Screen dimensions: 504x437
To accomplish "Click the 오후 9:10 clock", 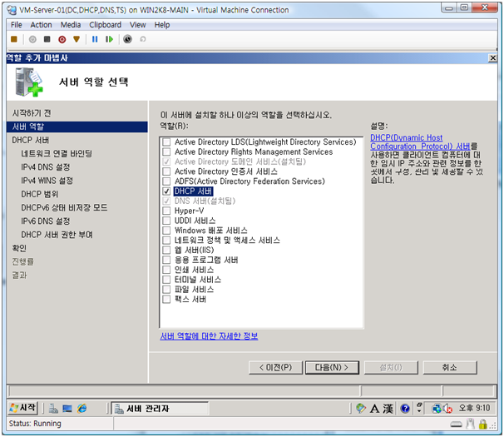I will pos(474,409).
